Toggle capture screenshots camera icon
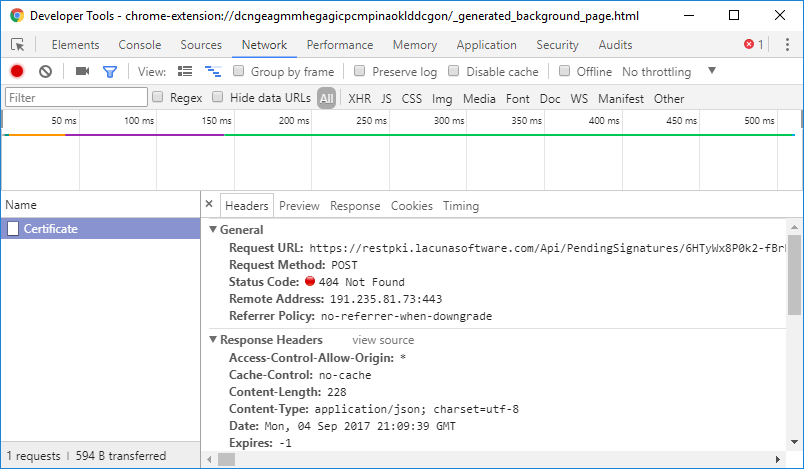The height and width of the screenshot is (469, 804). [x=82, y=71]
